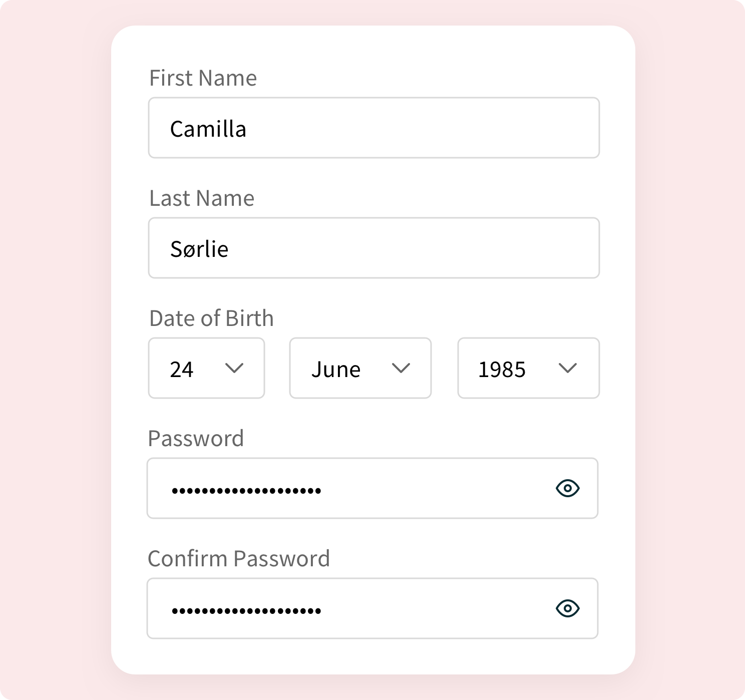Viewport: 745px width, 700px height.
Task: Toggle visibility of the Password field
Action: coord(568,488)
